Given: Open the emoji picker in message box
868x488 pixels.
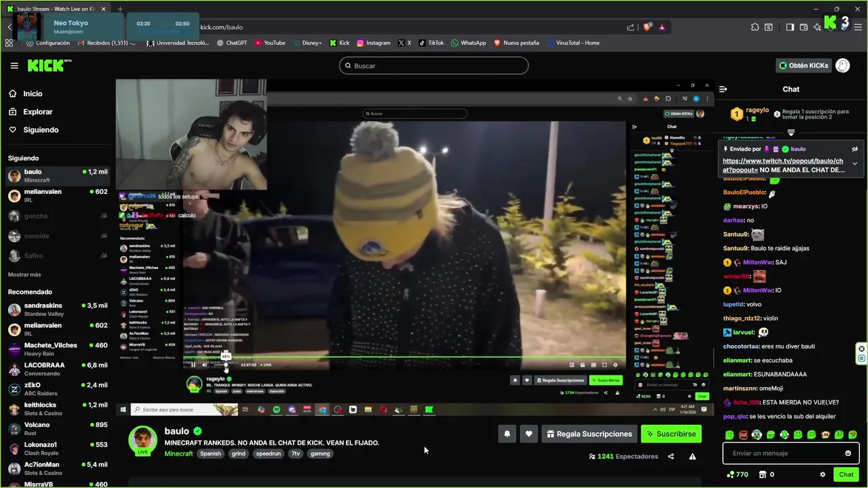Looking at the screenshot, I should tap(848, 453).
